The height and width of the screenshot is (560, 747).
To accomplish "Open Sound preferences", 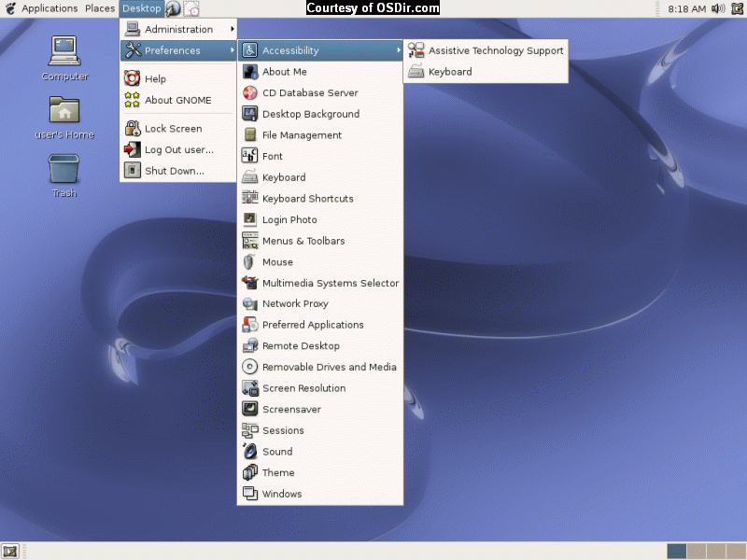I will [320, 452].
